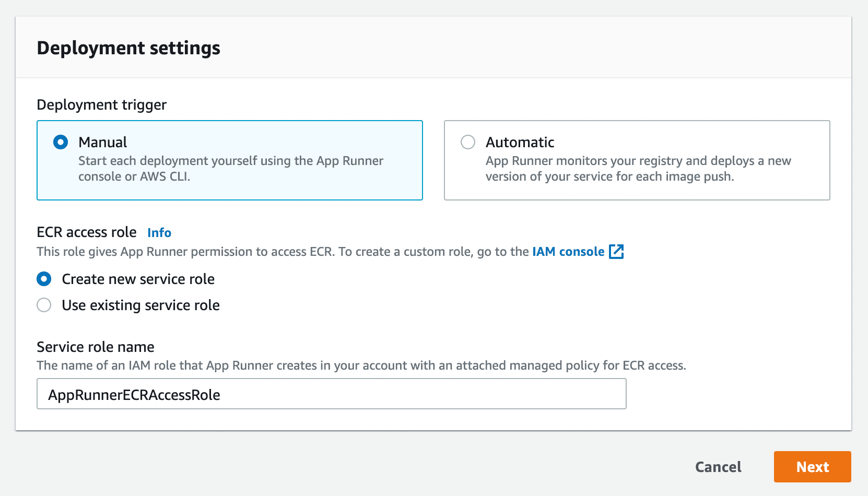Select the Manual deployment trigger

coord(61,142)
